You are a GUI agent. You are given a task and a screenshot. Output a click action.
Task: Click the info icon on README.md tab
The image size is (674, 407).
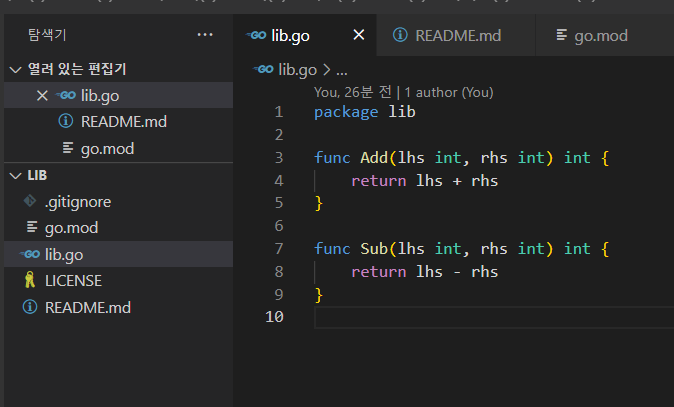400,36
